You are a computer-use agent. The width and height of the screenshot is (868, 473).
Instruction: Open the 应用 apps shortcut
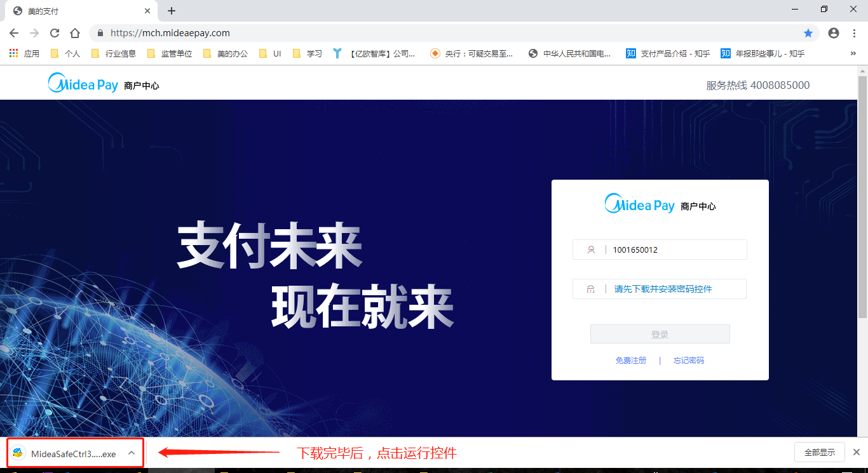coord(24,53)
